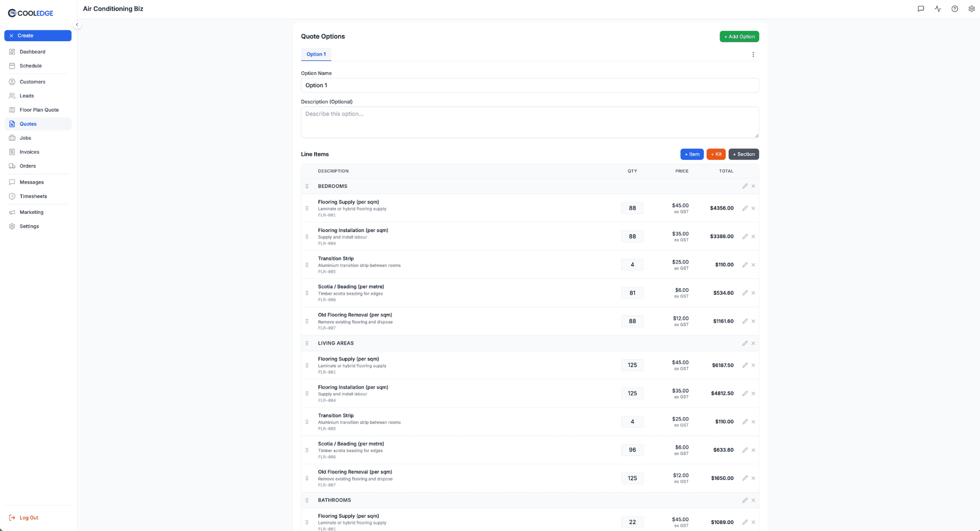Remove the BATHROOMS section using its X icon
This screenshot has width=980, height=531.
tap(753, 500)
